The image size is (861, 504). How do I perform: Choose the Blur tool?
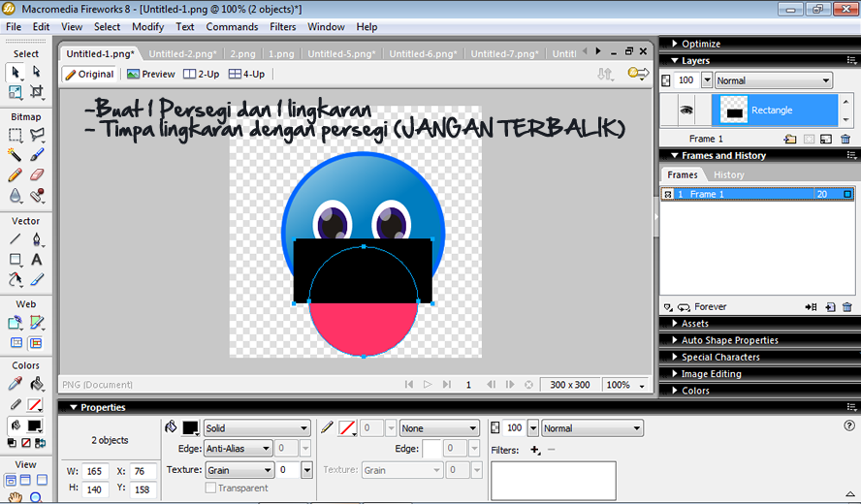point(16,196)
